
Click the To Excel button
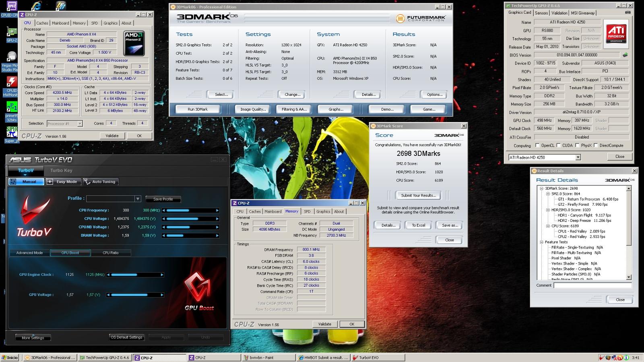point(418,225)
